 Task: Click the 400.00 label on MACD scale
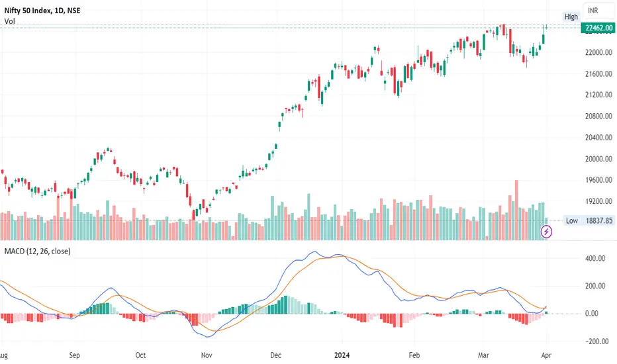point(595,259)
